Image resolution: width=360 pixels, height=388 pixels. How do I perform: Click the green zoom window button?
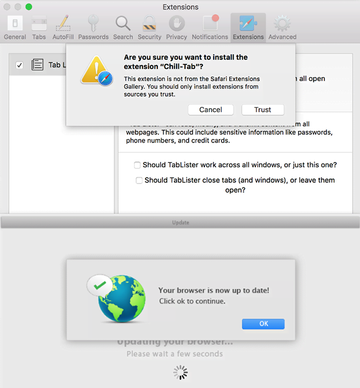coord(29,7)
